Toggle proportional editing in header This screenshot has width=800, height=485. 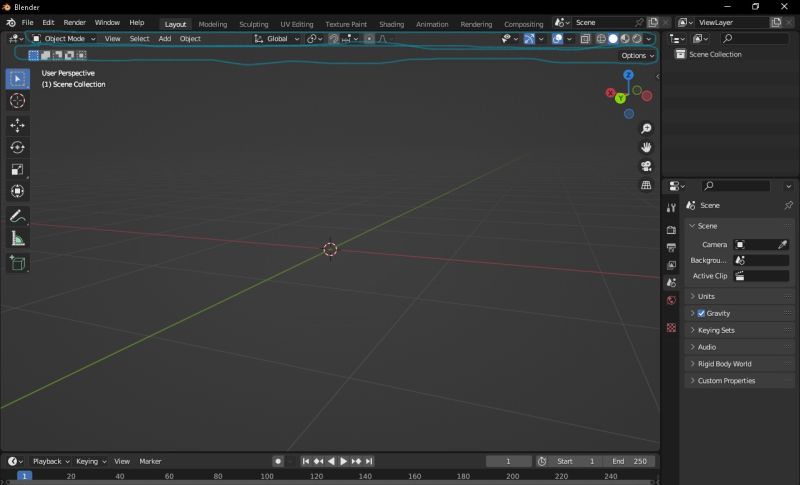369,39
